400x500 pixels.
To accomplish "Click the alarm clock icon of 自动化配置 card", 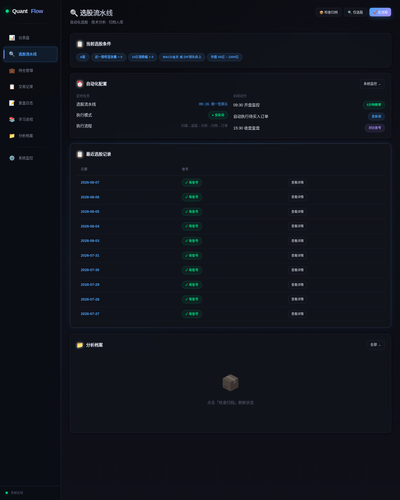I will click(80, 84).
